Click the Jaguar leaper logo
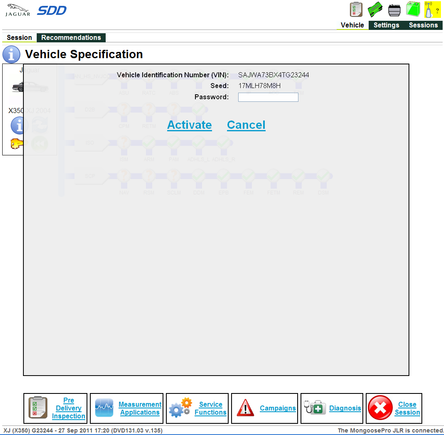The width and height of the screenshot is (444, 435). 18,10
